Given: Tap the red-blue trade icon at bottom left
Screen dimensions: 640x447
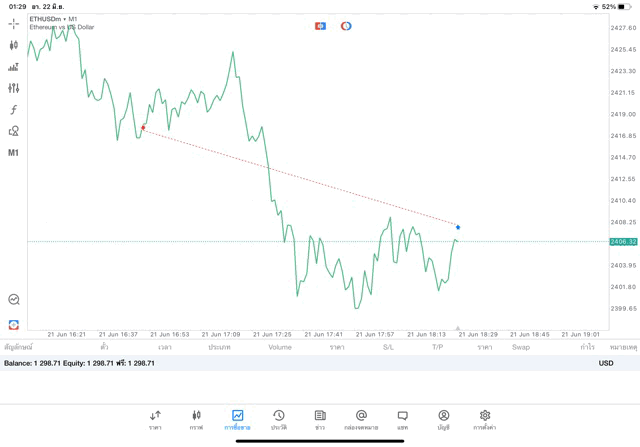Looking at the screenshot, I should [14, 325].
